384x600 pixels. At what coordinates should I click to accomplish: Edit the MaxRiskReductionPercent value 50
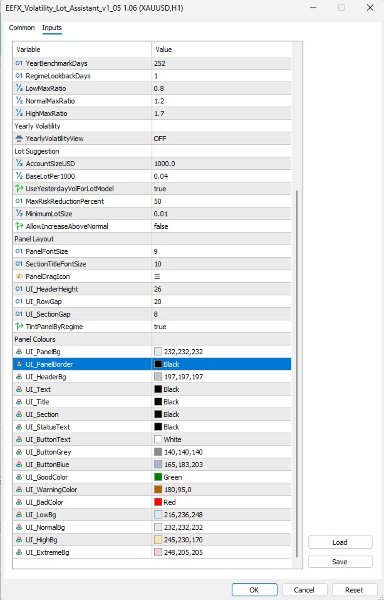(221, 201)
